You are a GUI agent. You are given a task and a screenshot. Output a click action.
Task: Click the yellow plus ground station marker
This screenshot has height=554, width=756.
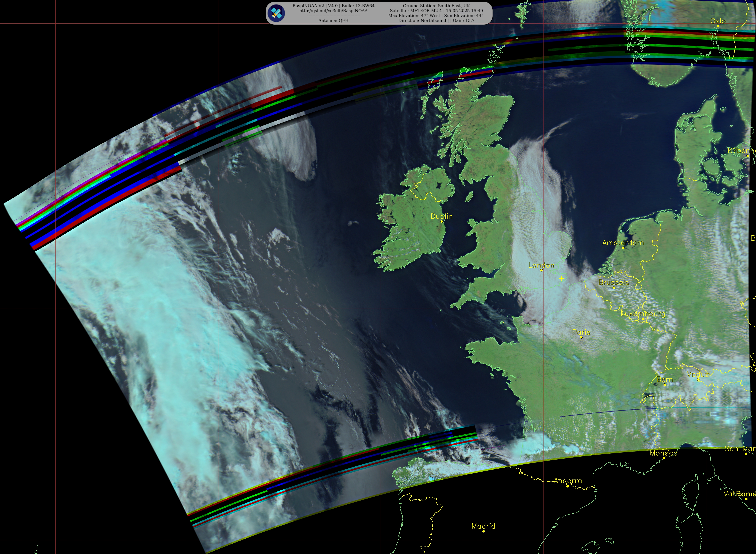[561, 278]
